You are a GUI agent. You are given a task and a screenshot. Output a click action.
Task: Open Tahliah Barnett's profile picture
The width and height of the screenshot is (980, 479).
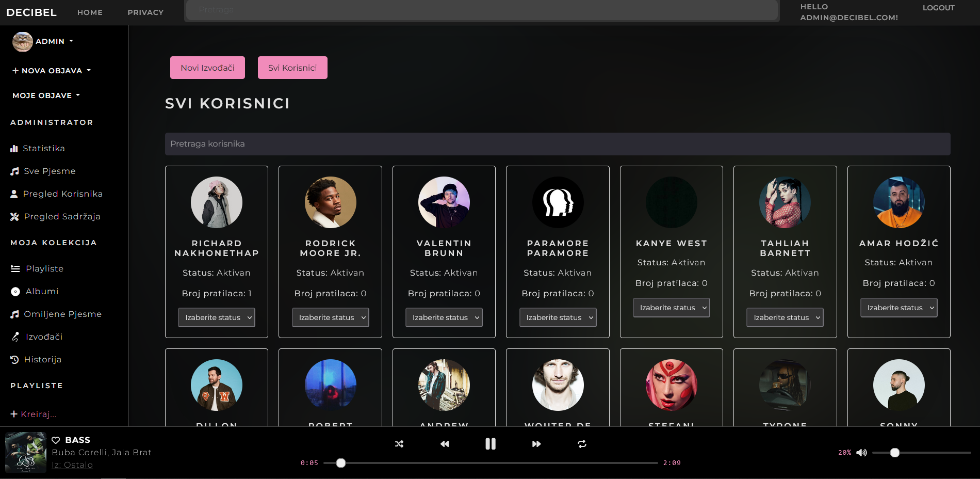[x=785, y=202]
